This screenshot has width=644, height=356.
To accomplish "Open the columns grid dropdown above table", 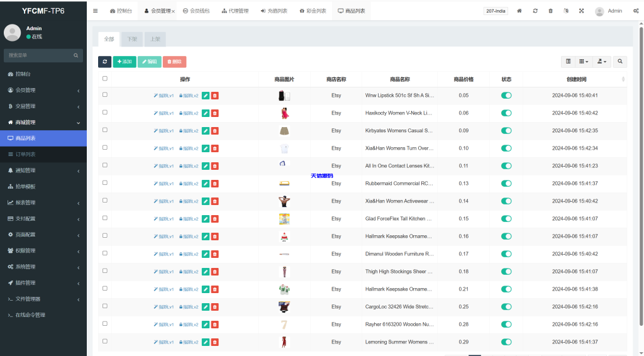I will coord(584,62).
